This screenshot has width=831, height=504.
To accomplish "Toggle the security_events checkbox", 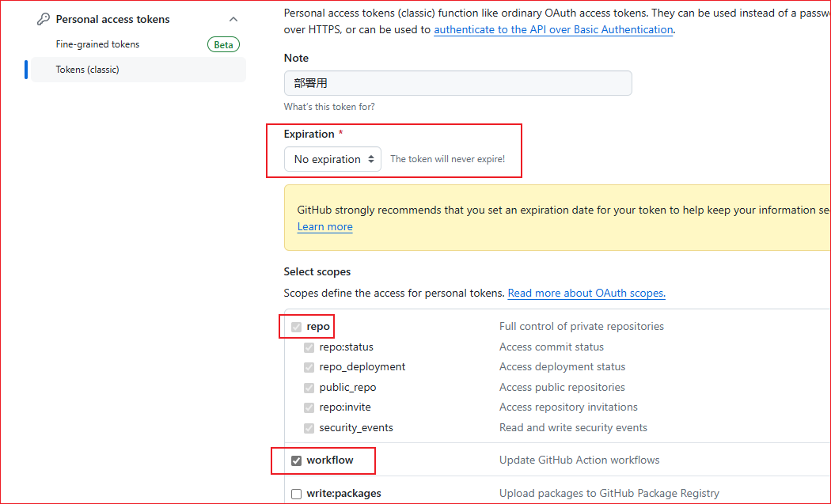I will point(309,428).
